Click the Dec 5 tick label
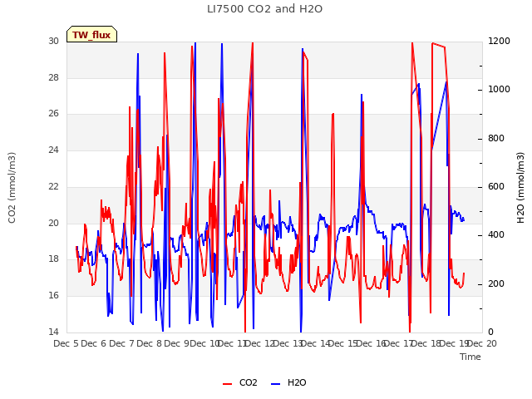Image resolution: width=532 pixels, height=399 pixels. [66, 343]
